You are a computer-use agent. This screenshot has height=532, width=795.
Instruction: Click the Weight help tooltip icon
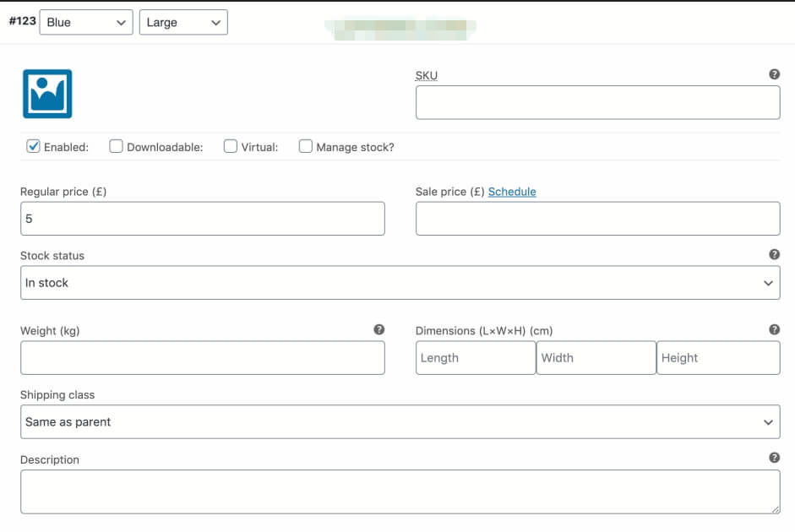tap(378, 329)
